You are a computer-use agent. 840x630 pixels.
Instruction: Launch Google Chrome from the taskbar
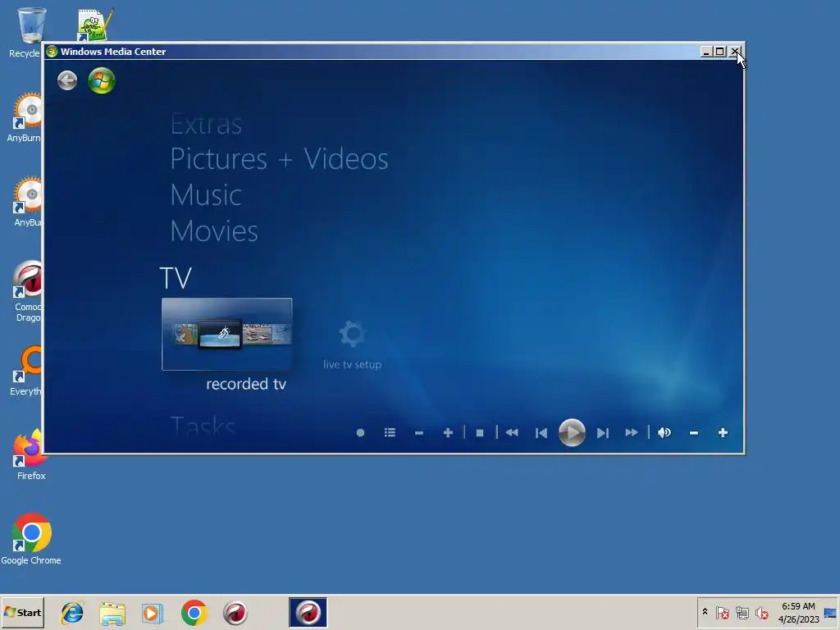tap(194, 613)
